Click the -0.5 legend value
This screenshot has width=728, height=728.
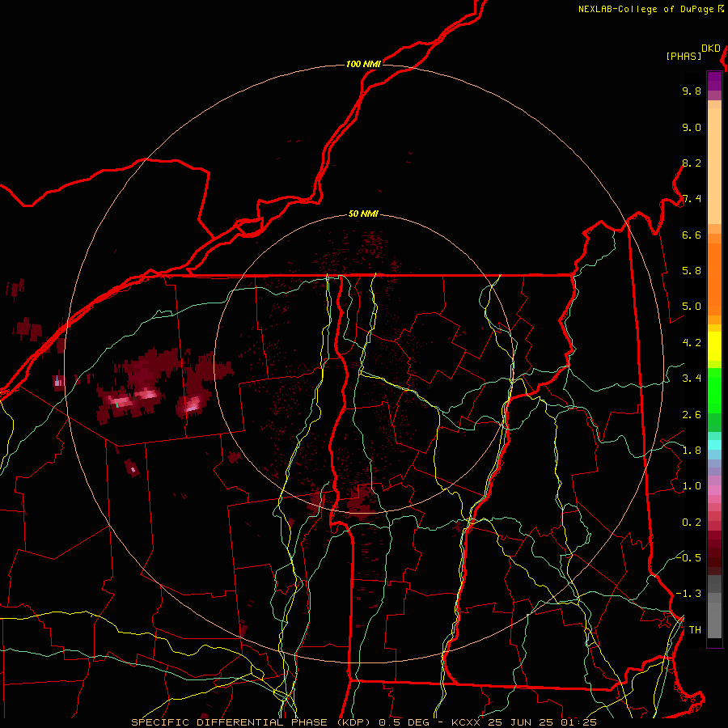tap(688, 557)
